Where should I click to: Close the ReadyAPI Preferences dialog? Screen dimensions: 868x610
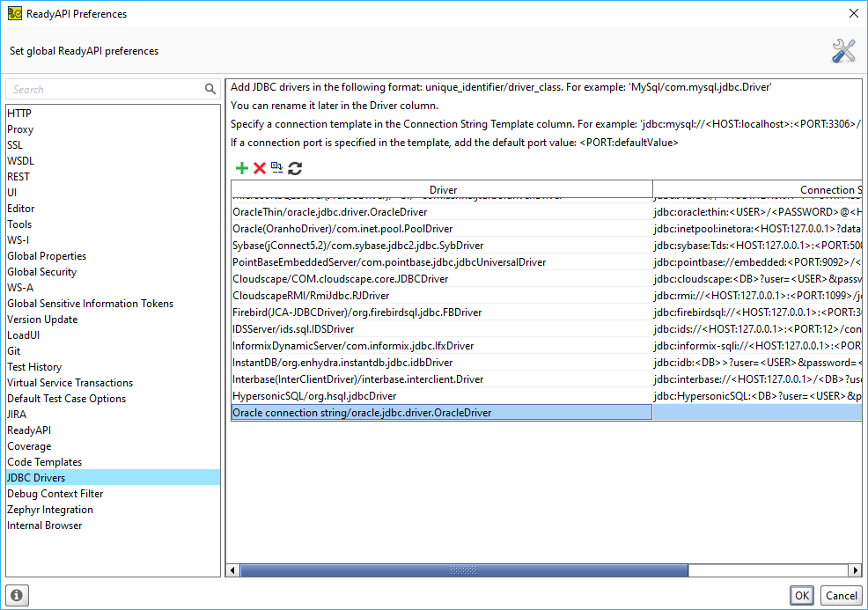854,13
